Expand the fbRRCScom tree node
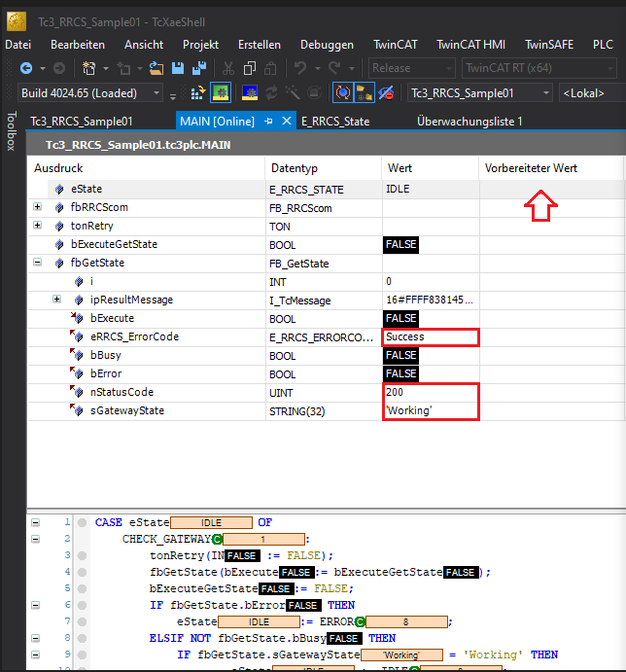 [x=38, y=207]
